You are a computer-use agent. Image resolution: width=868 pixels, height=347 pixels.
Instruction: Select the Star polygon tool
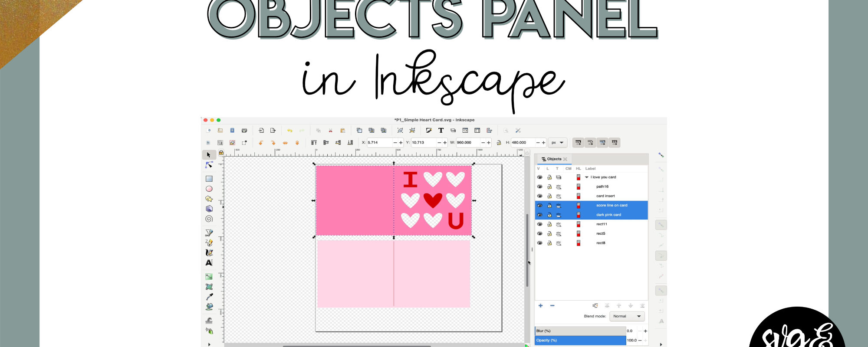click(x=209, y=199)
